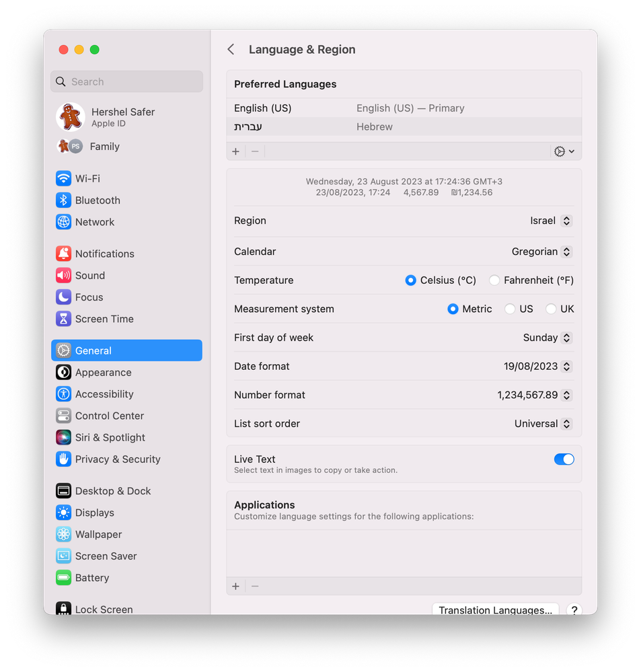Select Sound in the sidebar
The image size is (641, 672).
(x=126, y=275)
